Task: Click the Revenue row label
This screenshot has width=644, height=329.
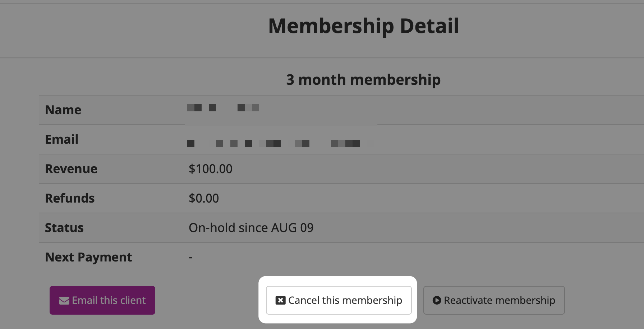Action: point(71,169)
